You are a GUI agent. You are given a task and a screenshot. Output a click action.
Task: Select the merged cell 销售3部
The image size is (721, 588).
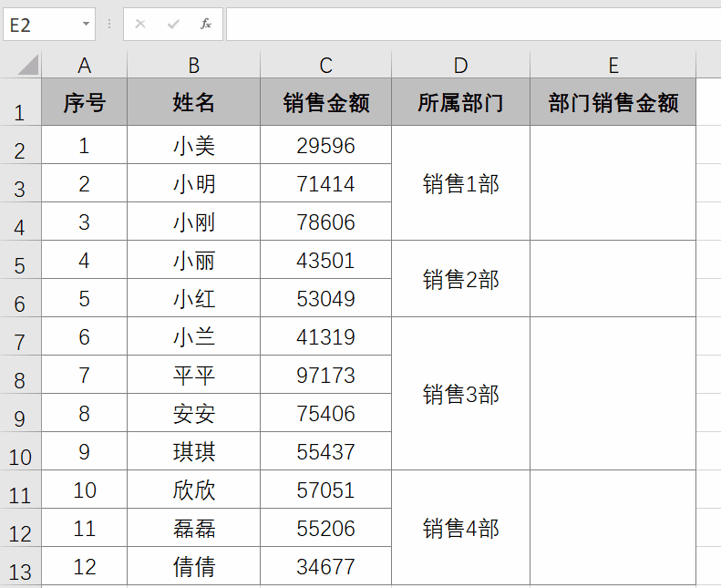(x=460, y=394)
